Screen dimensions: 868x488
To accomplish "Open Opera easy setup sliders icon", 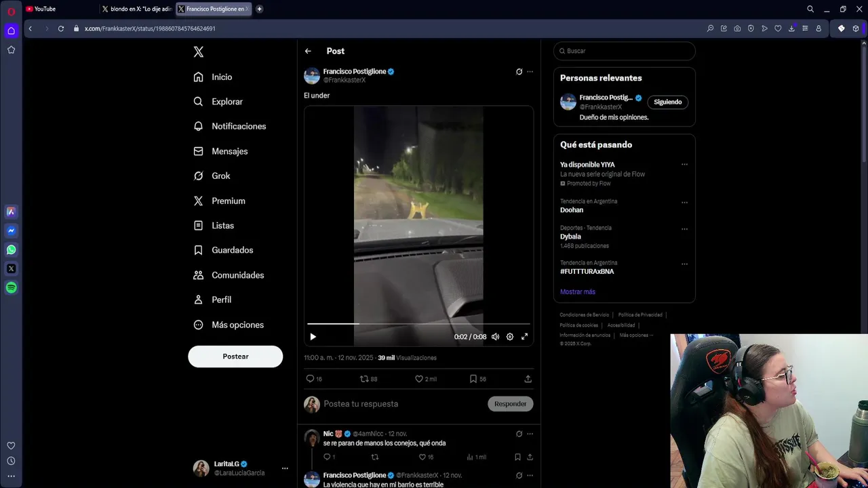I will 805,28.
